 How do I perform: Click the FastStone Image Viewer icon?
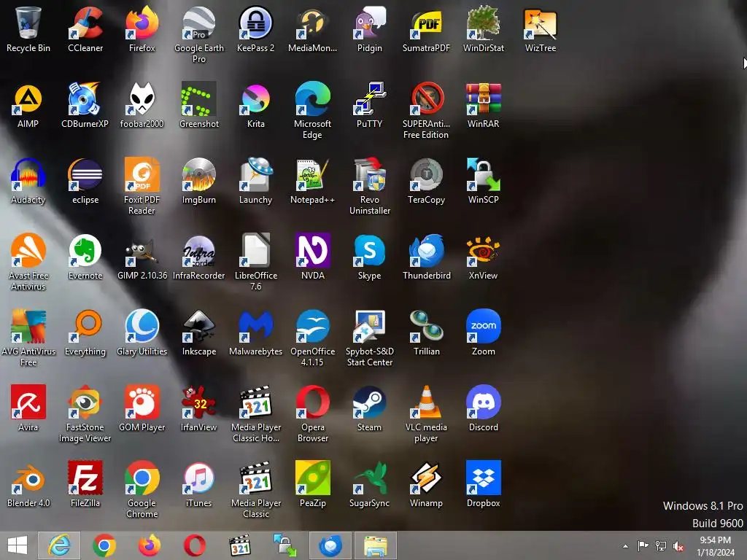pyautogui.click(x=85, y=413)
